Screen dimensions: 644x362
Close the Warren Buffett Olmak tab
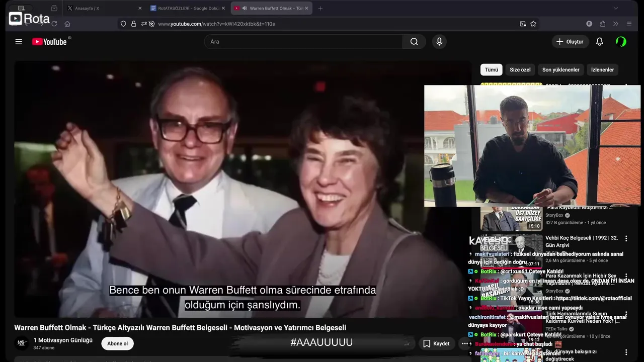click(x=306, y=8)
